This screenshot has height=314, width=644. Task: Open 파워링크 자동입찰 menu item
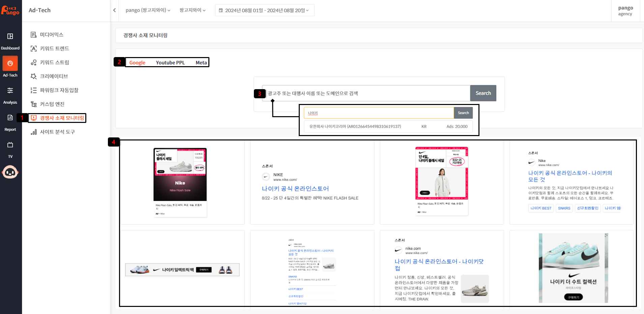[59, 90]
